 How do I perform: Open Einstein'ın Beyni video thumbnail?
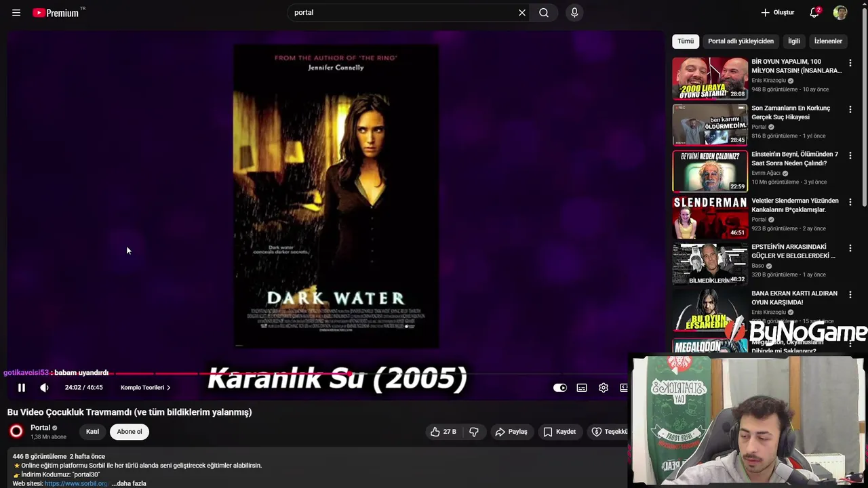click(x=710, y=171)
